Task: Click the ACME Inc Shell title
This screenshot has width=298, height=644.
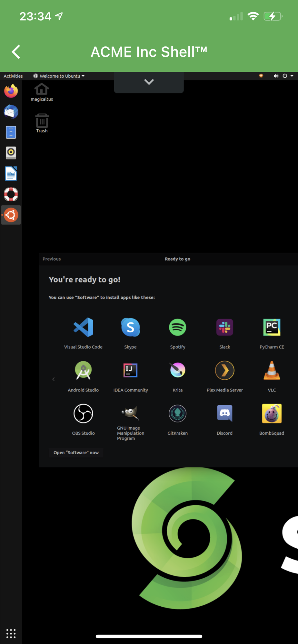Action: (149, 52)
